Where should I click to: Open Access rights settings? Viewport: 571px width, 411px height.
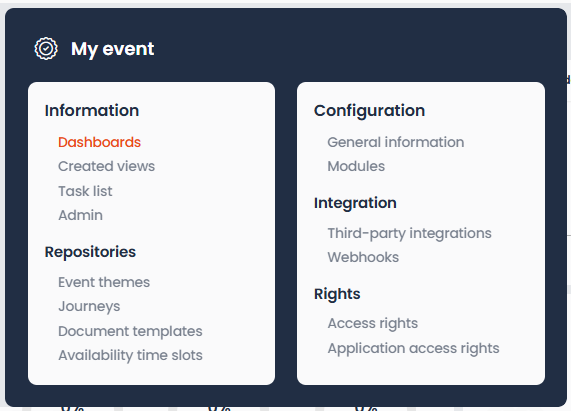[373, 323]
